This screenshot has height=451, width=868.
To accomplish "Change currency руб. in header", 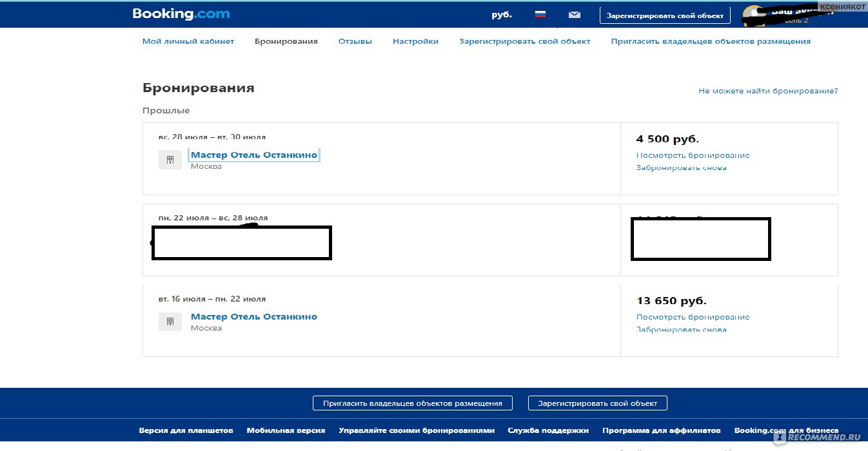I will pyautogui.click(x=502, y=14).
